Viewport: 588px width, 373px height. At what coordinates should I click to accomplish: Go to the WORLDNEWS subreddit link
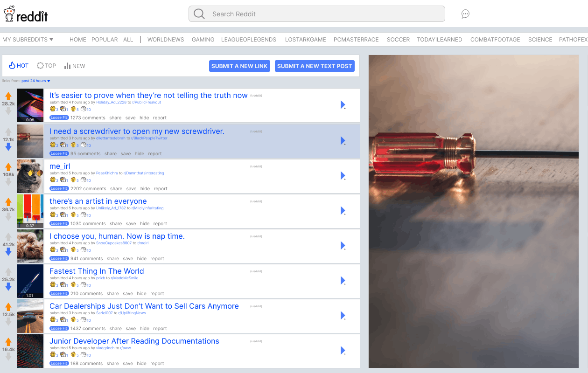pos(166,40)
